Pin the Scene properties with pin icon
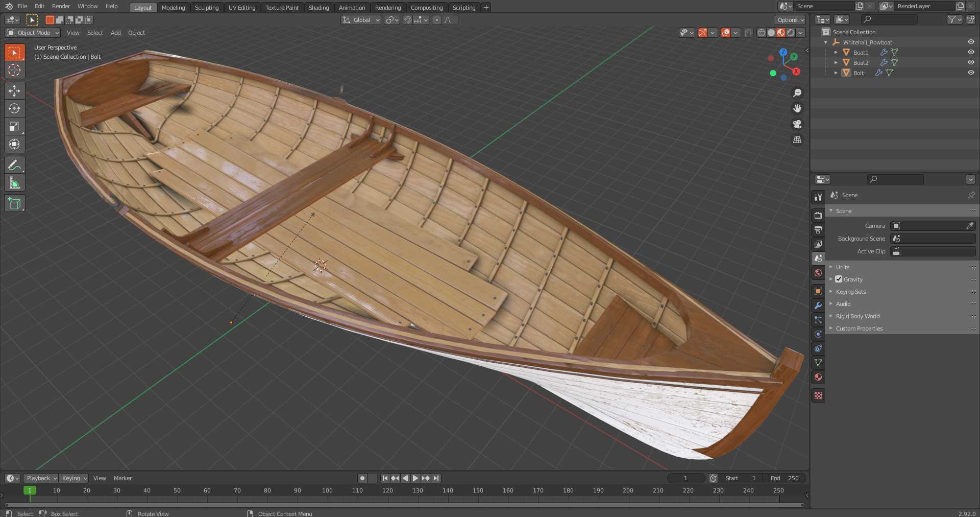 pos(971,195)
